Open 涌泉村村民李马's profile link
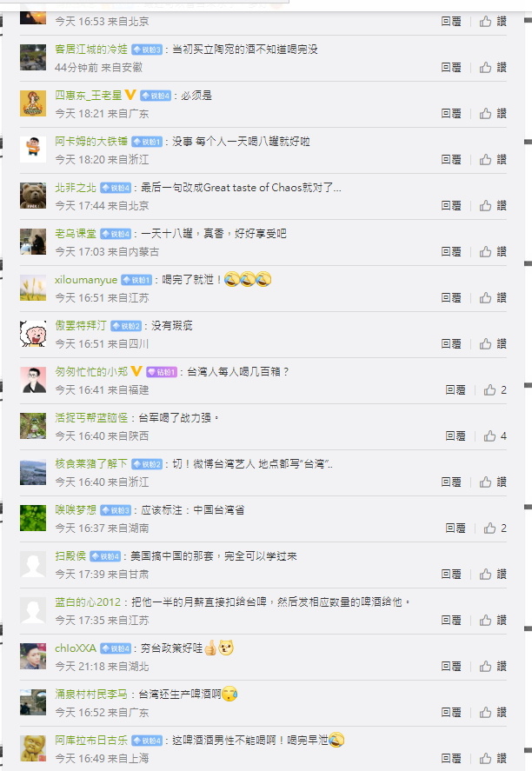Image resolution: width=532 pixels, height=771 pixels. click(x=91, y=694)
